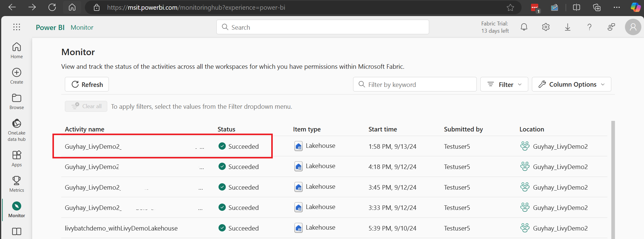Select Browse in left navigation
Image resolution: width=644 pixels, height=239 pixels.
click(17, 101)
